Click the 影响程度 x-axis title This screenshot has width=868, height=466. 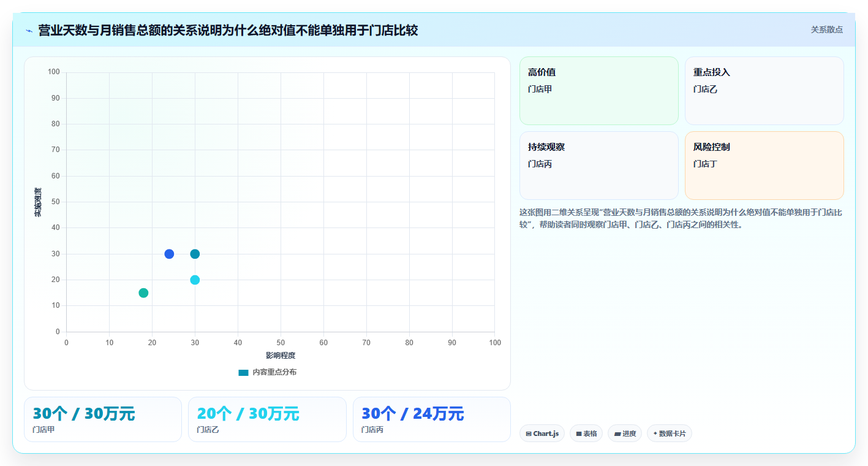pos(281,356)
